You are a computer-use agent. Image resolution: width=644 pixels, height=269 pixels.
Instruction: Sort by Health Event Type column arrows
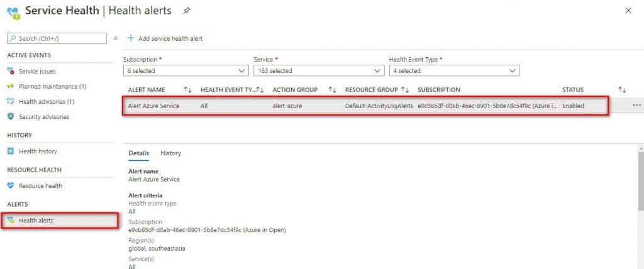pyautogui.click(x=260, y=89)
